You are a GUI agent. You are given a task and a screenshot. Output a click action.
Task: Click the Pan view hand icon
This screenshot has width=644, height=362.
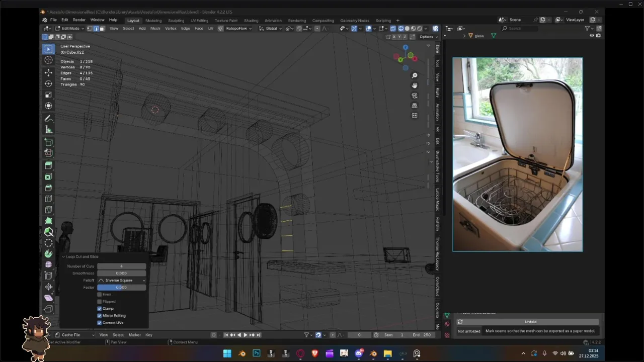(x=415, y=85)
